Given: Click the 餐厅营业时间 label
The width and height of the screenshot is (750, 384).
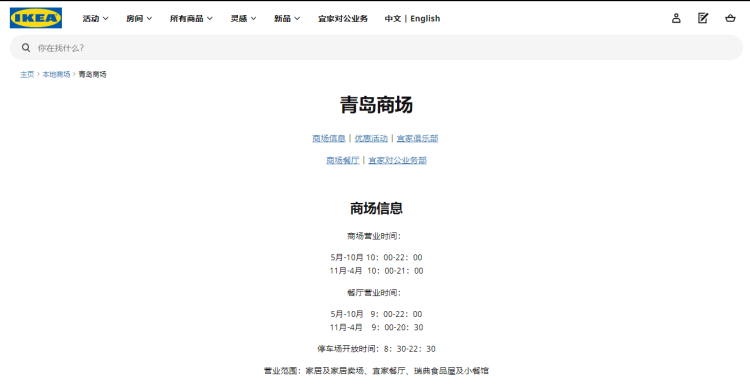Looking at the screenshot, I should [374, 293].
